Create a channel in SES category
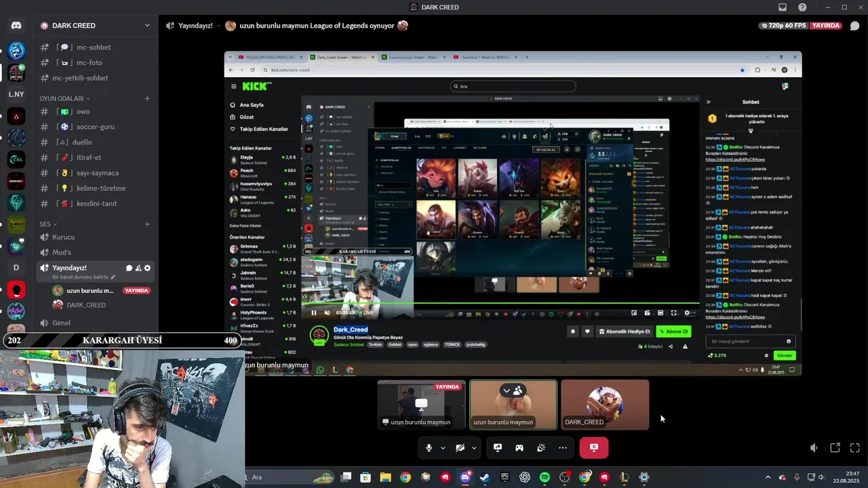 [147, 224]
